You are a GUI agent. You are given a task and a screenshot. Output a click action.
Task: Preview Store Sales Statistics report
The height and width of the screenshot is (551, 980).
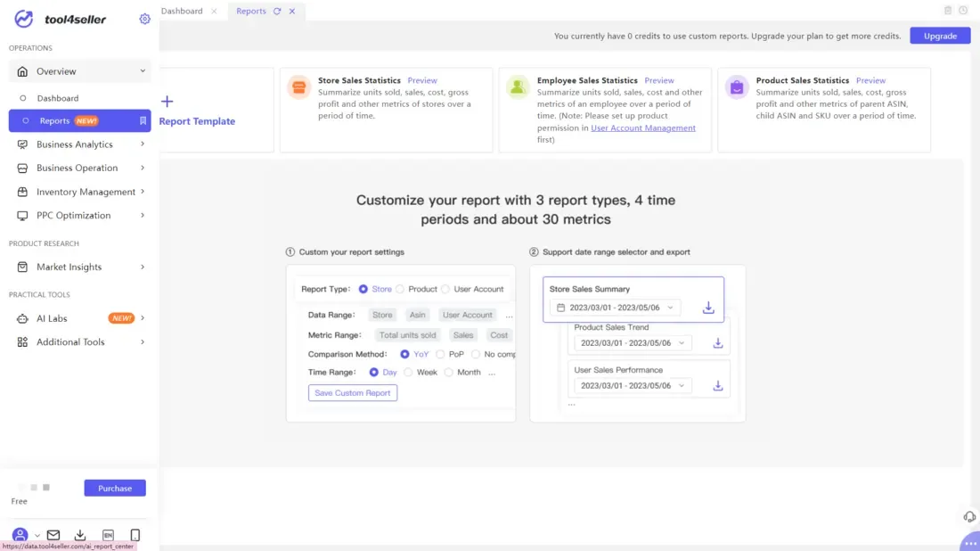coord(422,80)
